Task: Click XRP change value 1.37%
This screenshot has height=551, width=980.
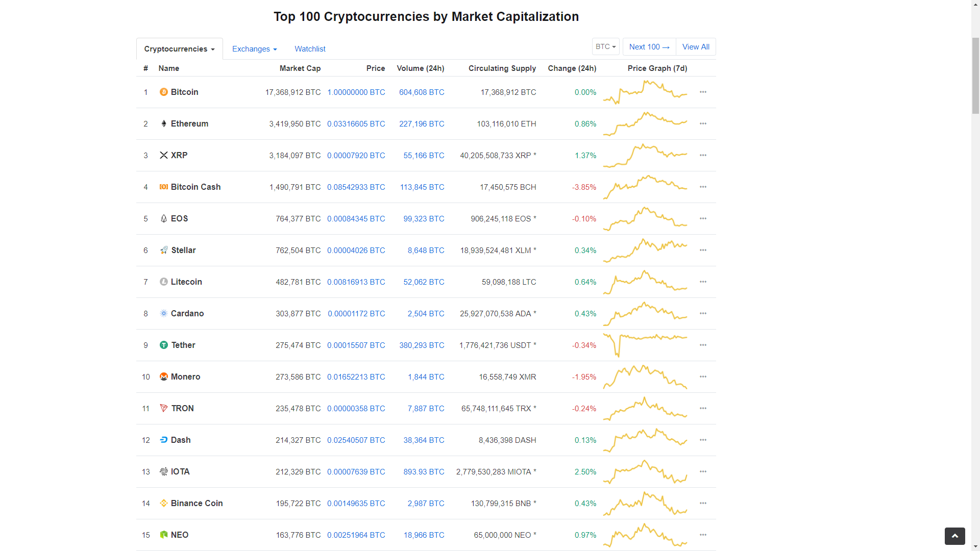Action: pyautogui.click(x=585, y=155)
